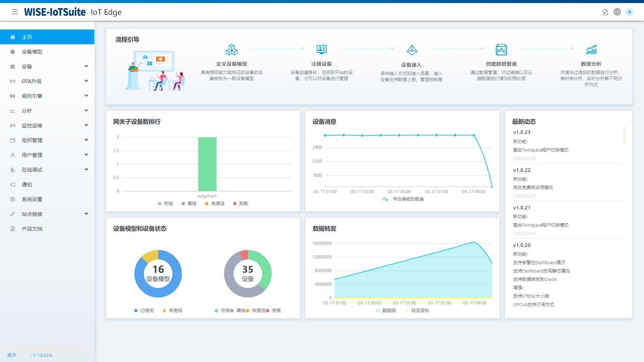Click the 数据分析 bar chart icon
The image size is (644, 362).
tap(591, 50)
